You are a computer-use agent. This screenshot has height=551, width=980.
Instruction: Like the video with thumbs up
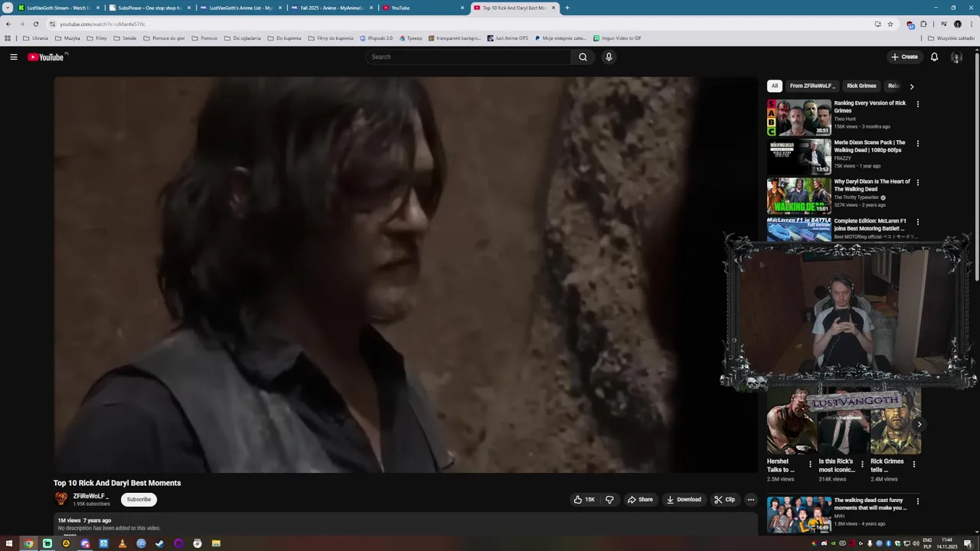pyautogui.click(x=584, y=500)
